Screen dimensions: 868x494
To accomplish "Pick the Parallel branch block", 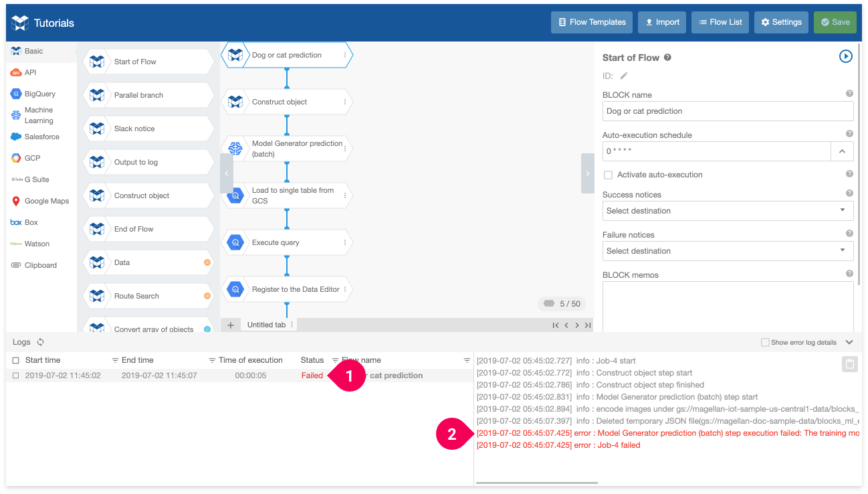I will (x=148, y=95).
